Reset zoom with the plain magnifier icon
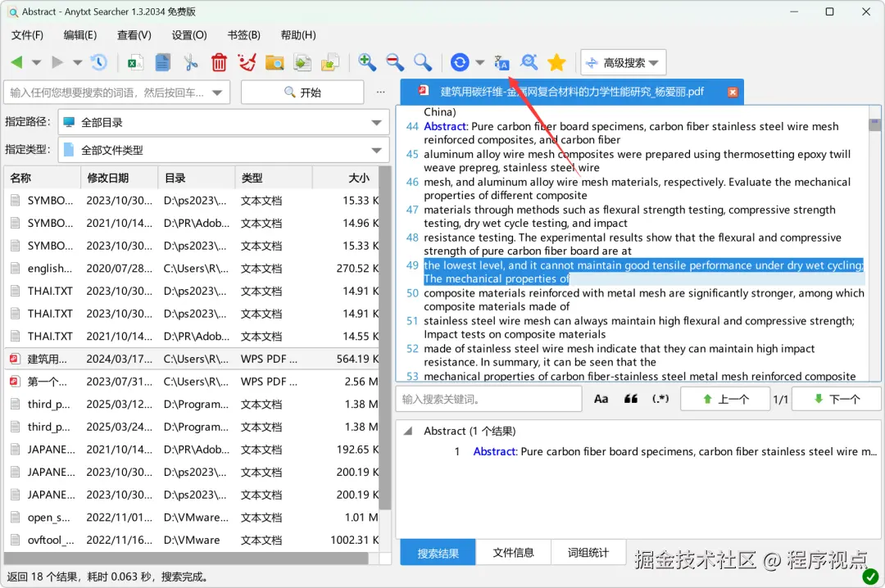The height and width of the screenshot is (588, 885). coord(423,62)
